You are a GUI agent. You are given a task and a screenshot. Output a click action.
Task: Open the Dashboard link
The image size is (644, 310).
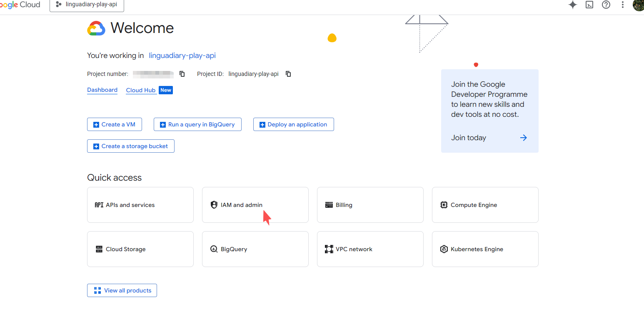pyautogui.click(x=102, y=90)
